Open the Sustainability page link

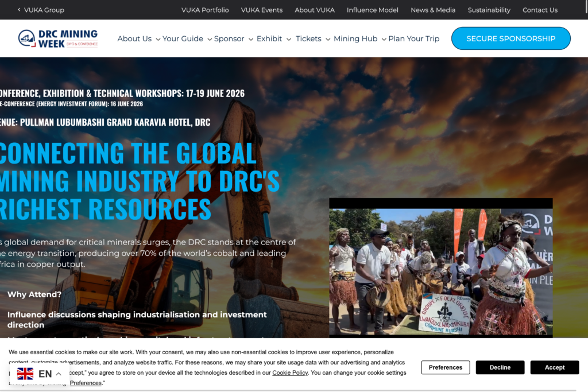tap(489, 10)
